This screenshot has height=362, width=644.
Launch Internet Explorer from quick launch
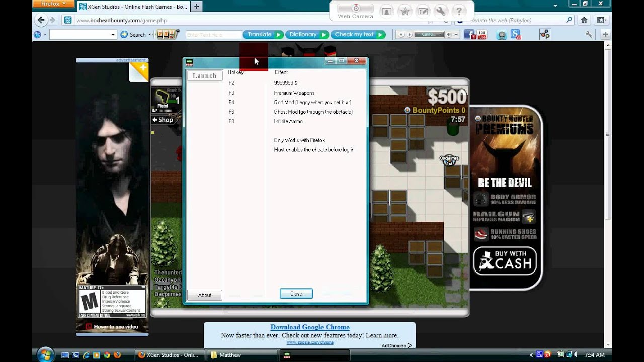(x=86, y=355)
